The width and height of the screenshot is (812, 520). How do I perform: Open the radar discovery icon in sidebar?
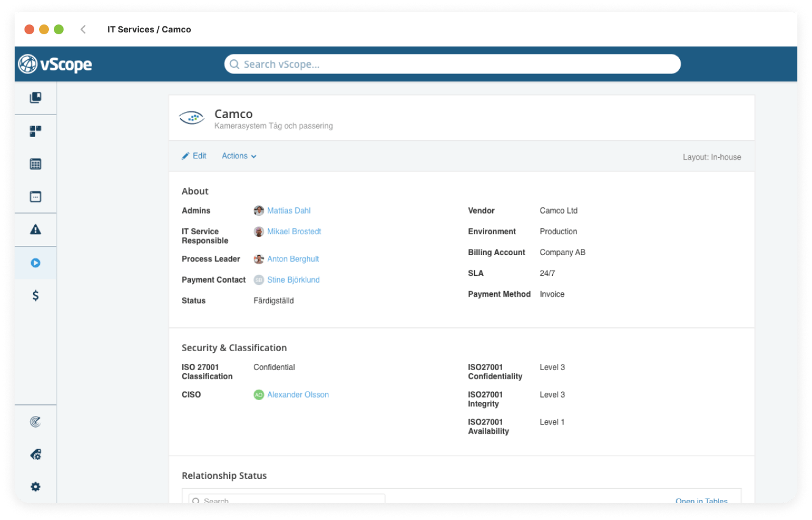point(35,422)
